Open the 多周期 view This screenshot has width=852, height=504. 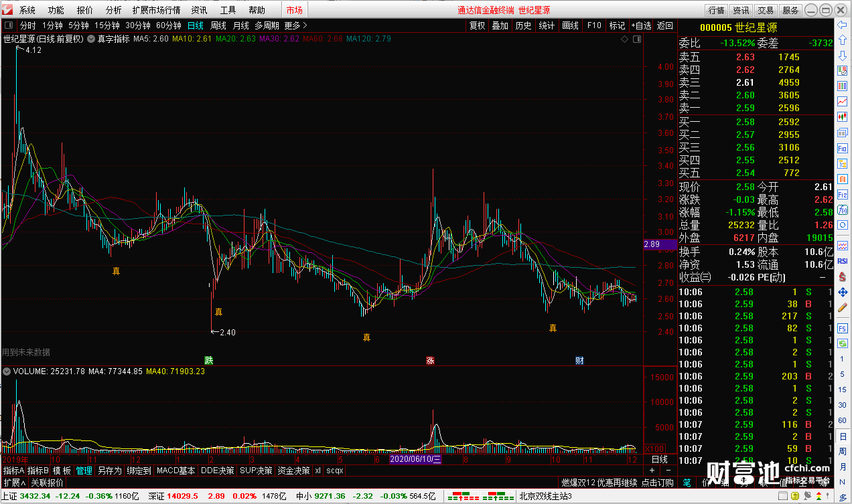[x=267, y=25]
